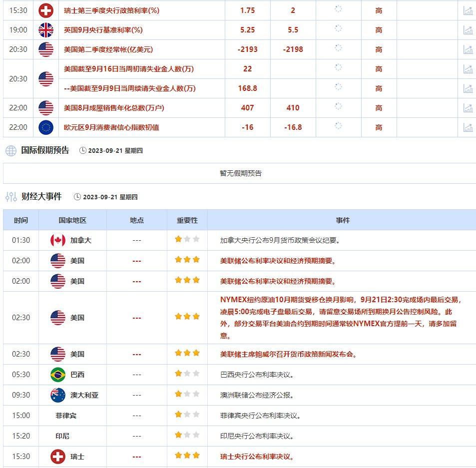Viewport: 476px width, 468px height.
Task: Click loading spinner in 欧元区9月消费者信心指数 row
Action: click(x=338, y=126)
